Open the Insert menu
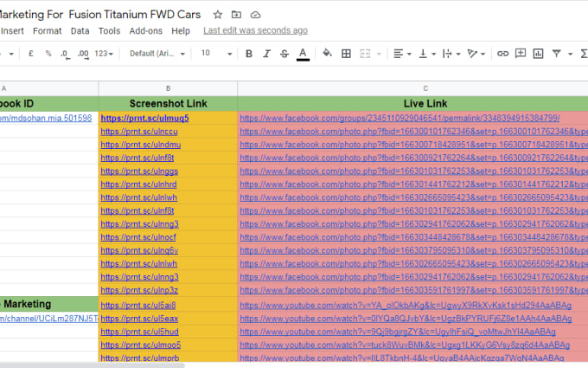Image resolution: width=588 pixels, height=368 pixels. click(x=12, y=31)
